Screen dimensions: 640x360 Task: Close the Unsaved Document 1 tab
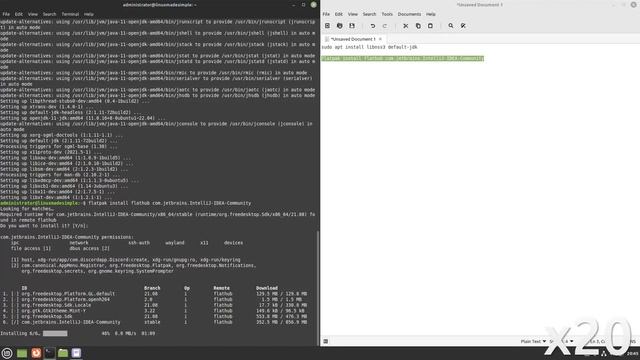[380, 39]
